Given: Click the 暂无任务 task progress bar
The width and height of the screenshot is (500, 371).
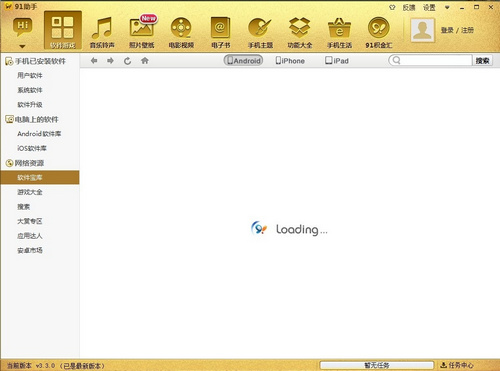Looking at the screenshot, I should 377,365.
